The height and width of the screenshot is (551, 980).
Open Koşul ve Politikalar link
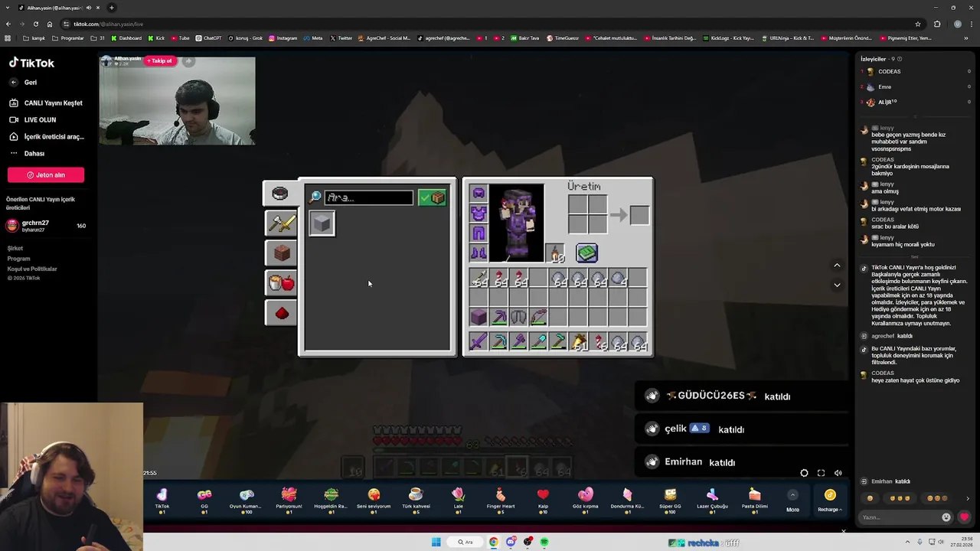pos(32,269)
